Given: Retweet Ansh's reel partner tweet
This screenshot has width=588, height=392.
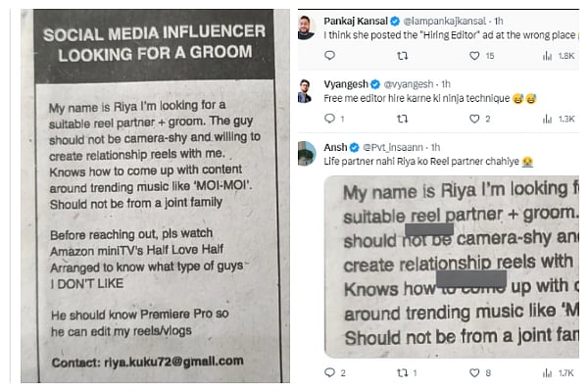Looking at the screenshot, I should click(x=403, y=372).
